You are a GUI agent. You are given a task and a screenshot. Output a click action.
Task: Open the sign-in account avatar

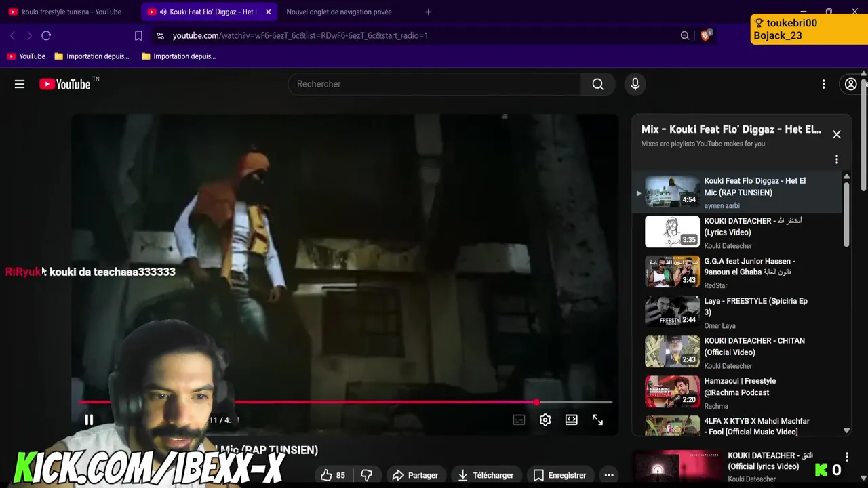pyautogui.click(x=850, y=84)
